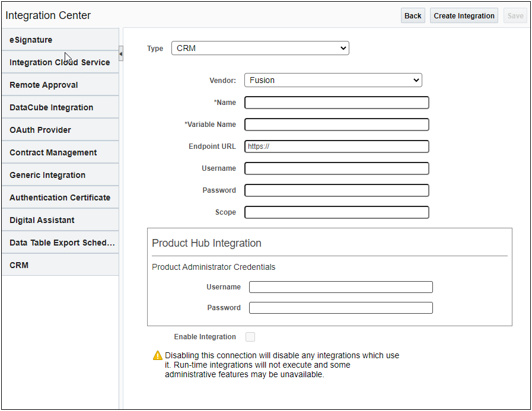
Task: Toggle the Enable Integration checkbox
Action: 250,337
